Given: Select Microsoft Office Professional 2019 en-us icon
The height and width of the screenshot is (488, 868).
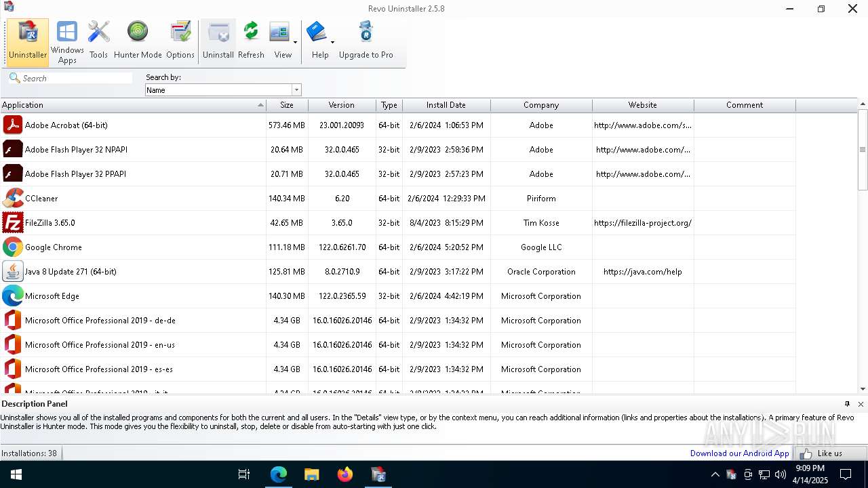Looking at the screenshot, I should 13,345.
